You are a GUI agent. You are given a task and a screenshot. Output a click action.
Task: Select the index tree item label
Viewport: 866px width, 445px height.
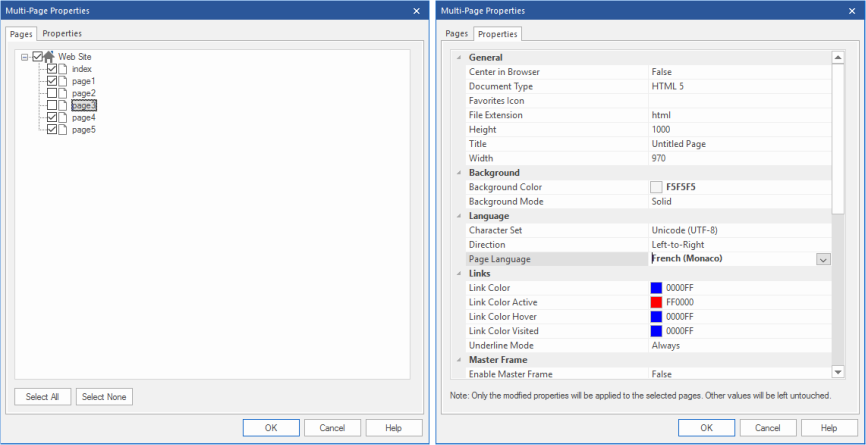[82, 69]
